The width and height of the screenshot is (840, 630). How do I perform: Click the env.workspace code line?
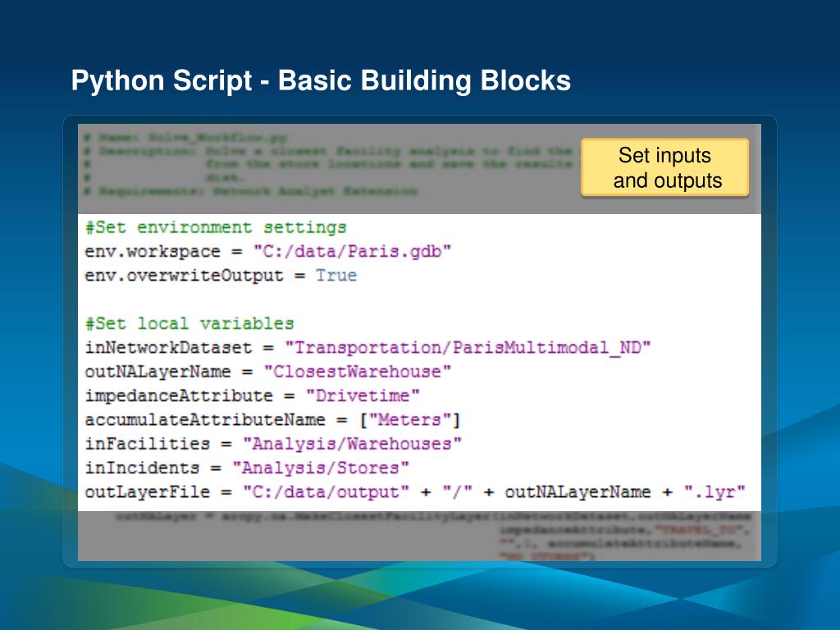click(268, 251)
